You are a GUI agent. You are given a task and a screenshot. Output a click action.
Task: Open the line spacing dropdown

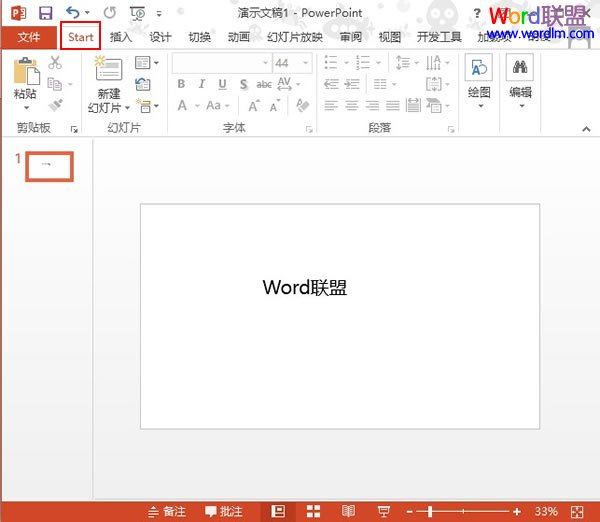tap(417, 63)
